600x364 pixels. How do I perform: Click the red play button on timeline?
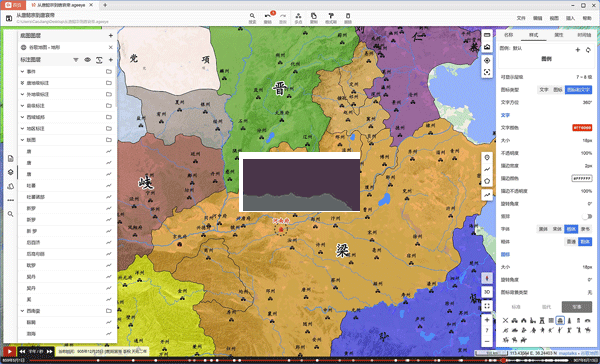coord(9,351)
